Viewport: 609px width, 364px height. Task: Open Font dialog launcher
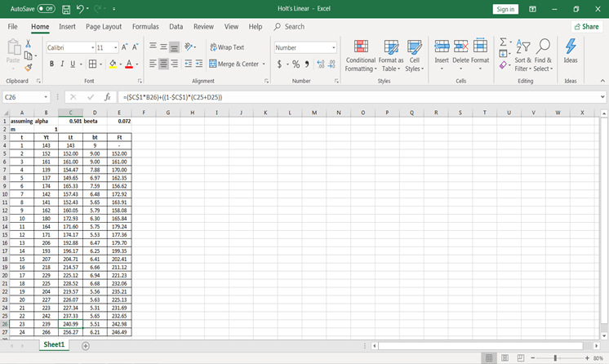pyautogui.click(x=140, y=81)
